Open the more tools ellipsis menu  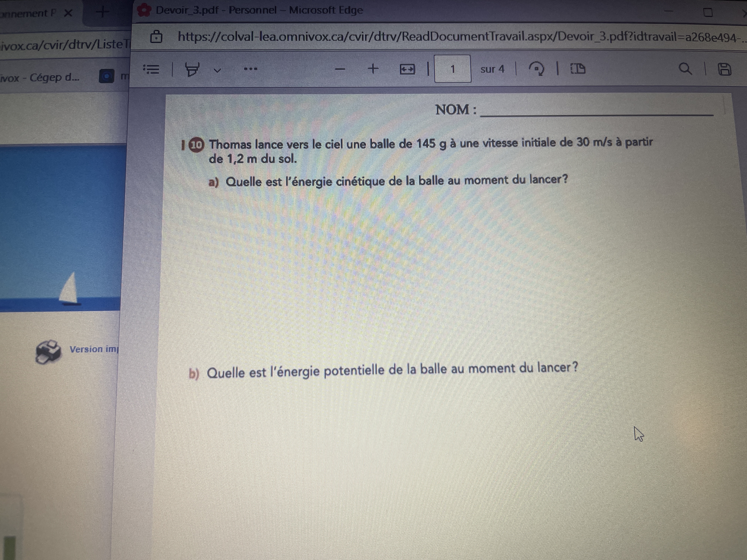[251, 69]
